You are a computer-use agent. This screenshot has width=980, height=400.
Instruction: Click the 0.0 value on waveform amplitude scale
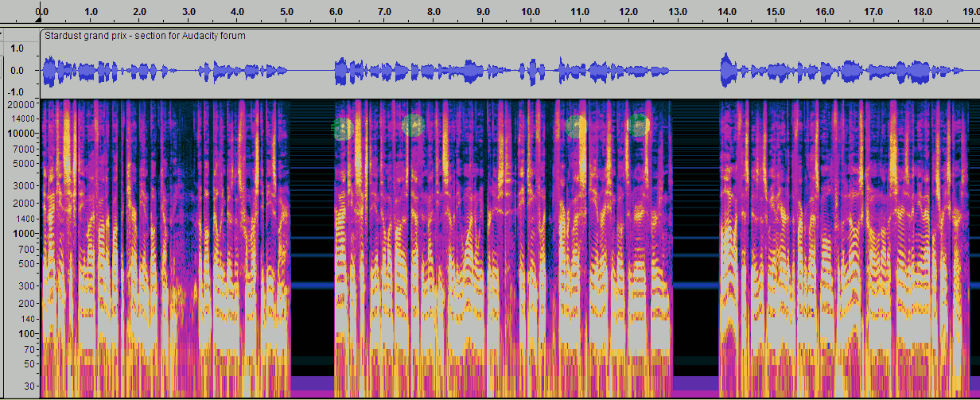(17, 71)
